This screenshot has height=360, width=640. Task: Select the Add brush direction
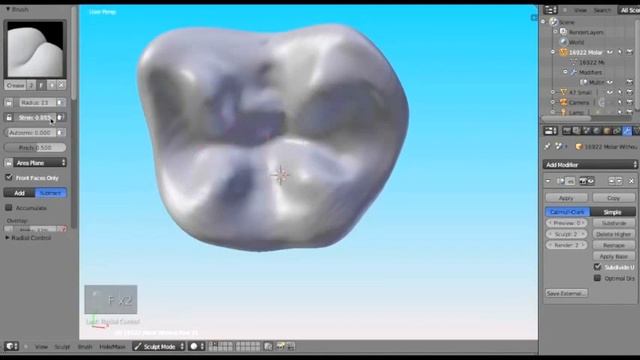[x=20, y=193]
